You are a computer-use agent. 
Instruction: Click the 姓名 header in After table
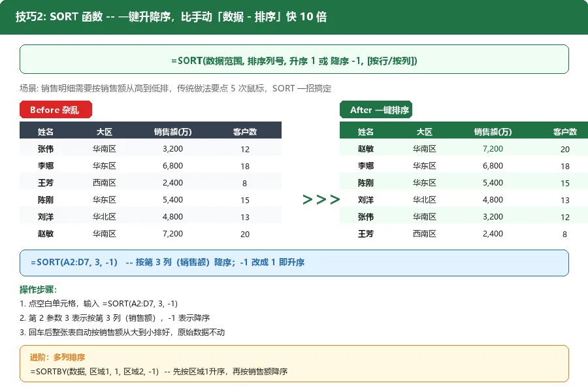[366, 132]
